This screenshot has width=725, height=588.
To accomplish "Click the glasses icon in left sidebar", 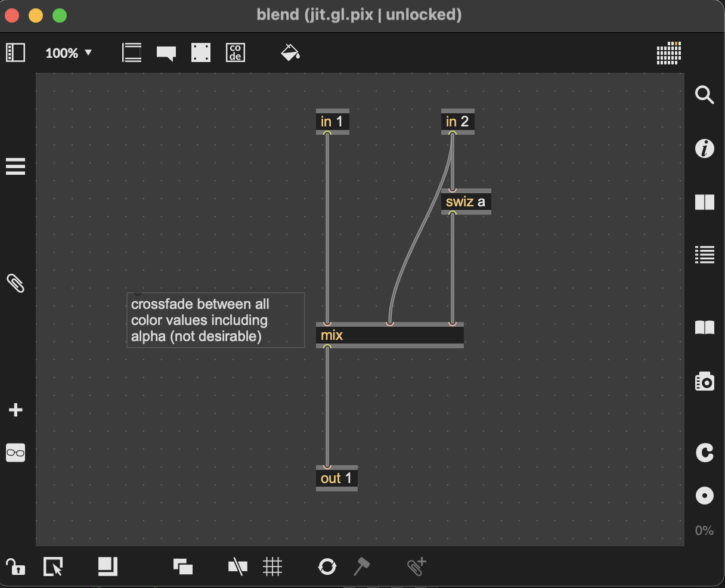I will tap(16, 453).
